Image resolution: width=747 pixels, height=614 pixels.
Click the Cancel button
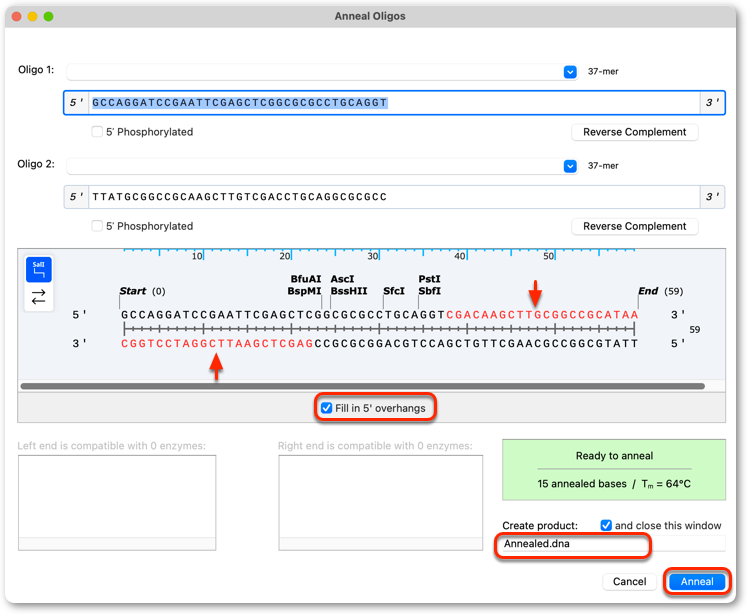pos(629,581)
